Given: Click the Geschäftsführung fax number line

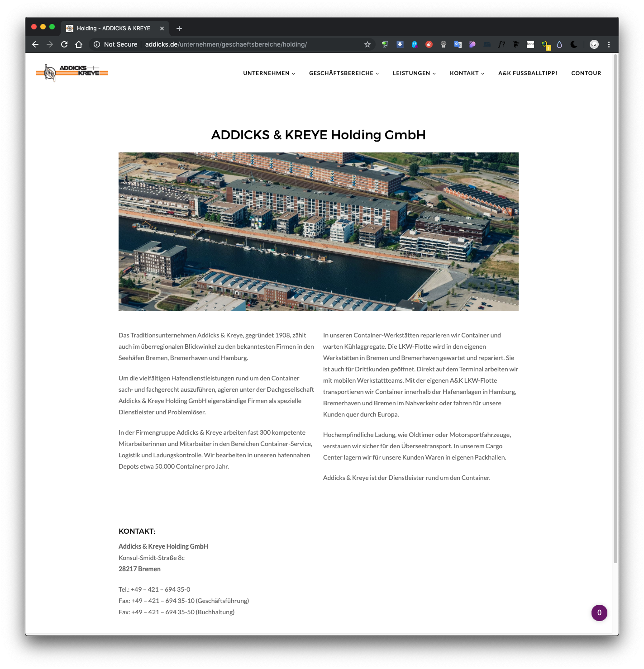Looking at the screenshot, I should coord(184,601).
